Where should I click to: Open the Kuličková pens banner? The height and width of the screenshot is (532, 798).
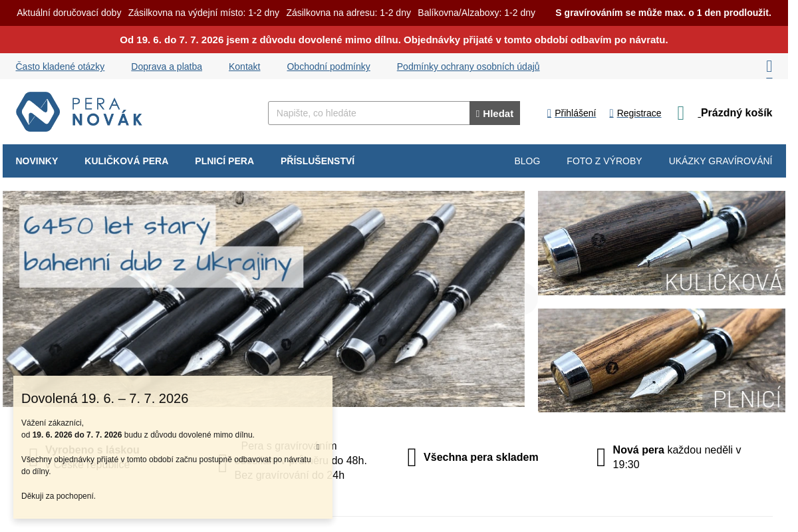(662, 243)
